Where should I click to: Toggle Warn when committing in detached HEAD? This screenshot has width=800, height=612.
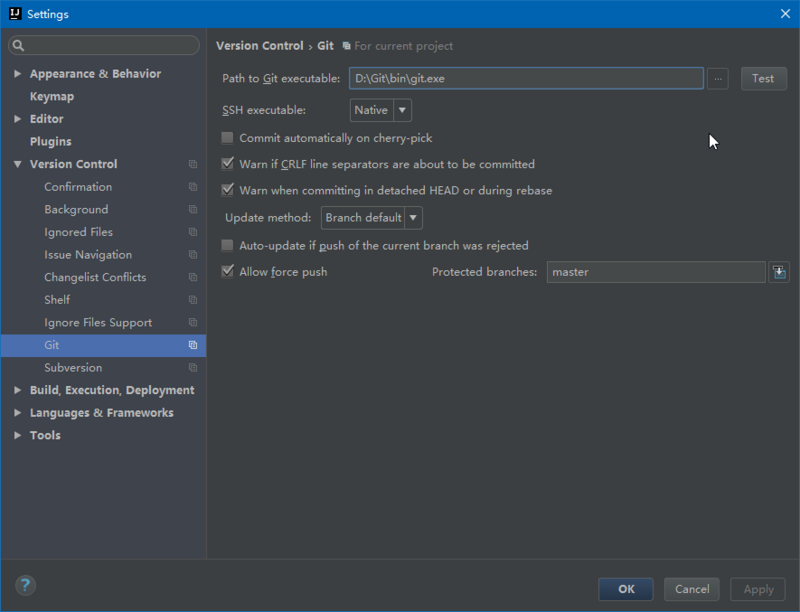[227, 190]
